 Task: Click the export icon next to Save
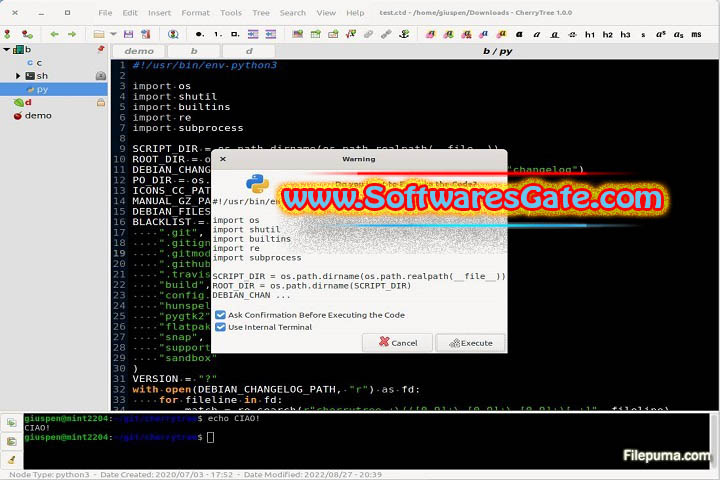pyautogui.click(x=146, y=34)
